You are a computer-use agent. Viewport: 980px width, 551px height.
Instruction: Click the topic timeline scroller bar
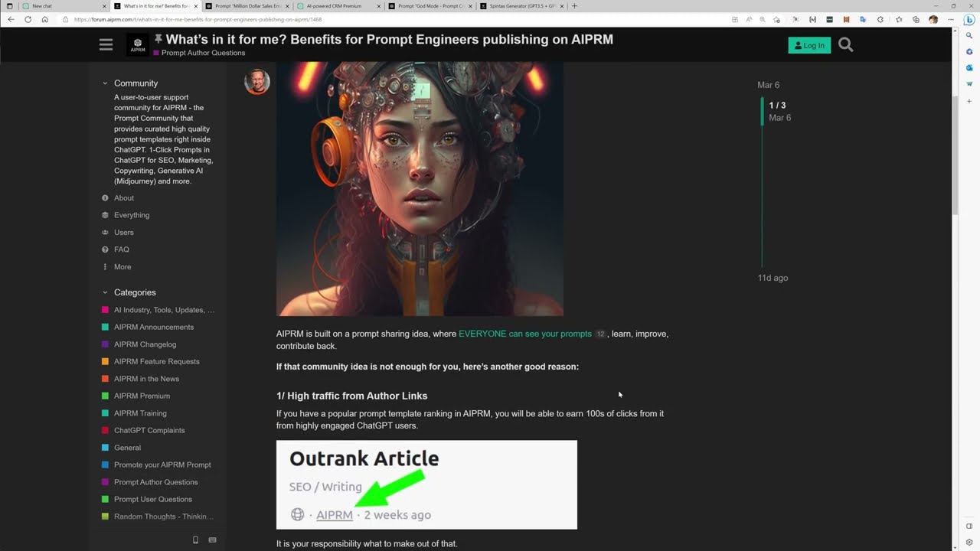coord(763,112)
